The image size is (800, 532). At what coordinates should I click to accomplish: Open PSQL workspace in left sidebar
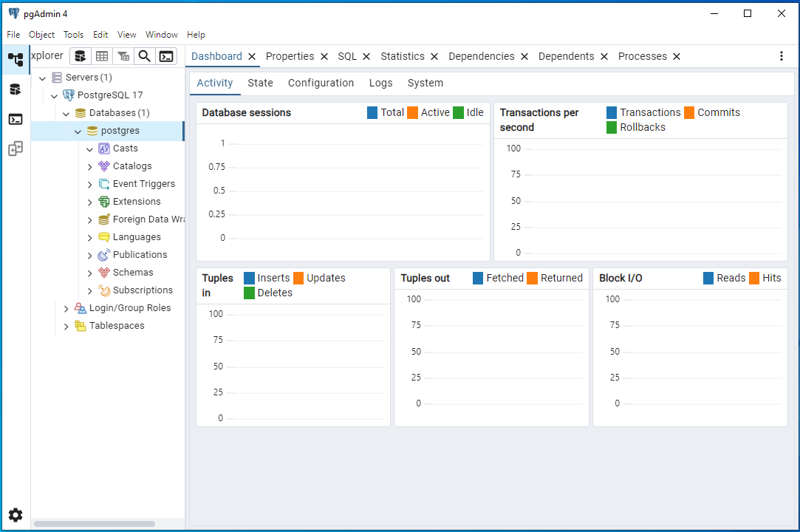[15, 119]
